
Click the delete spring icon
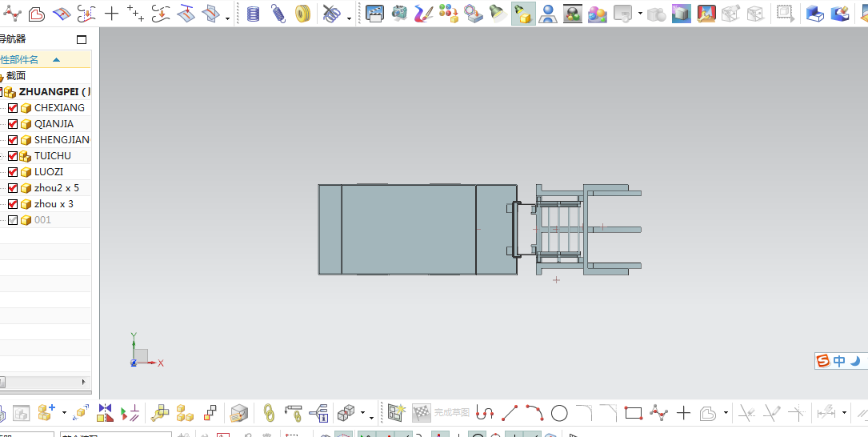(331, 14)
